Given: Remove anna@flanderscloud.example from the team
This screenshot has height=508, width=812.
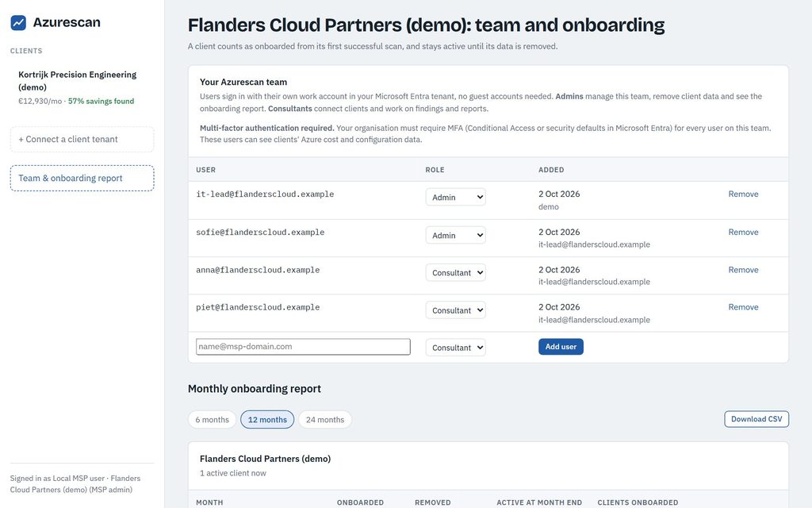Looking at the screenshot, I should pos(743,270).
